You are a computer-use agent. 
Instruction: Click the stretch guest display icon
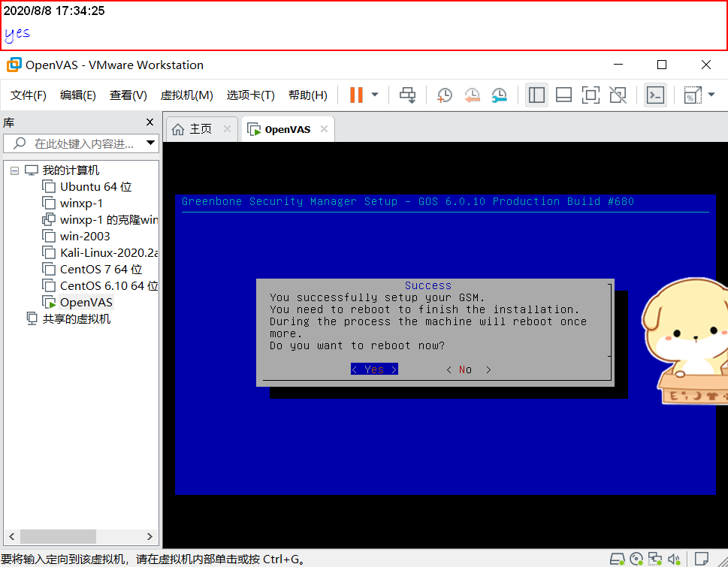point(692,95)
